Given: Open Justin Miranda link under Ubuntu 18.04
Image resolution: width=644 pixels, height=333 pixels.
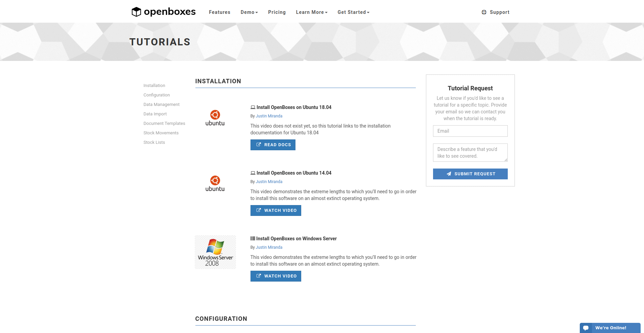Looking at the screenshot, I should point(269,116).
